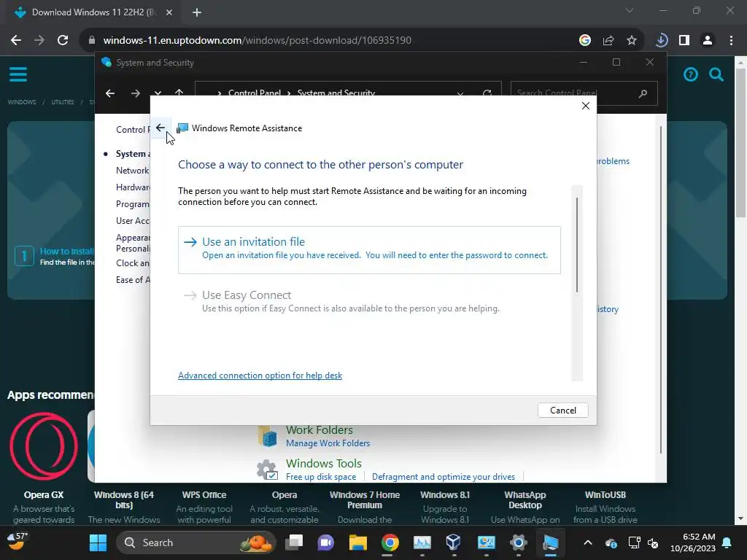
Task: Go back in the Remote Assistance dialog
Action: [x=160, y=128]
